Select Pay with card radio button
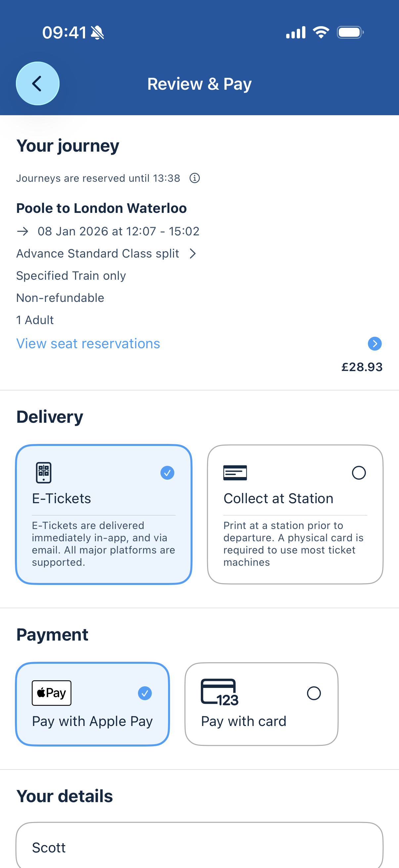 [x=314, y=693]
